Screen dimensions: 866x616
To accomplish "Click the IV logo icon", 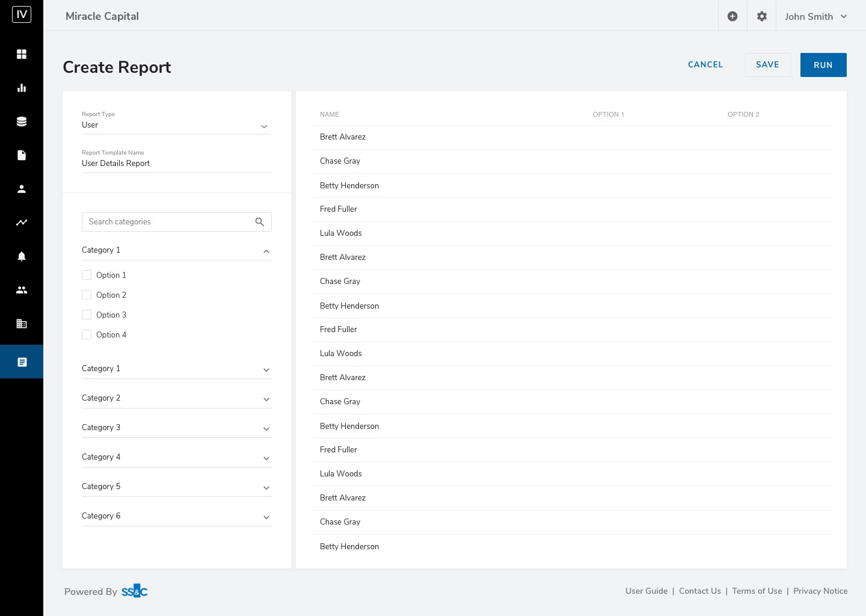I will [22, 14].
